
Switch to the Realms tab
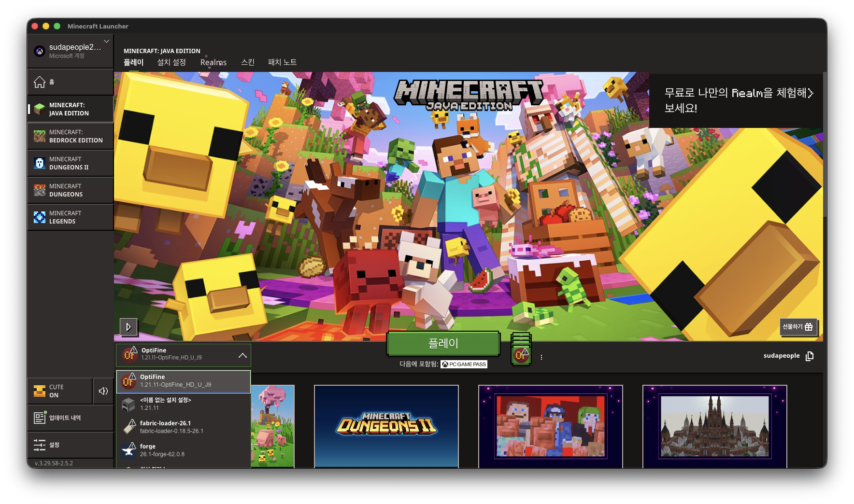(x=213, y=62)
